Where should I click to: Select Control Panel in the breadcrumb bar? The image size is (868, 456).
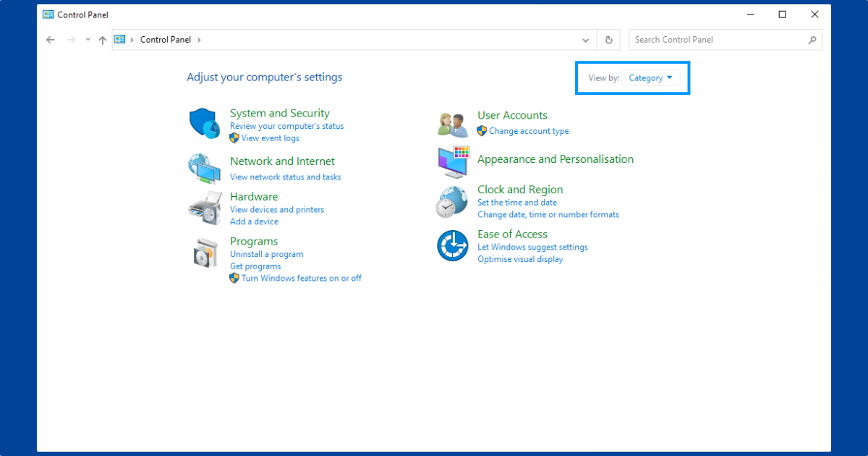166,40
